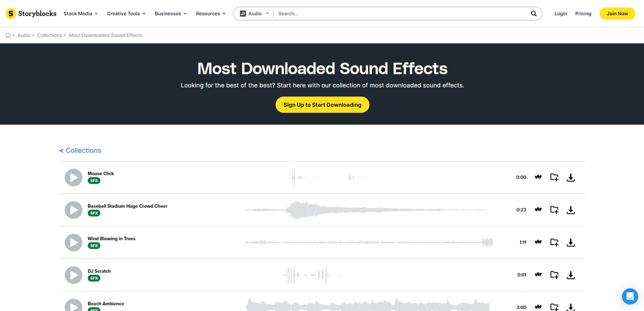Open the Storyblocks home logo
This screenshot has width=644, height=311.
[31, 14]
